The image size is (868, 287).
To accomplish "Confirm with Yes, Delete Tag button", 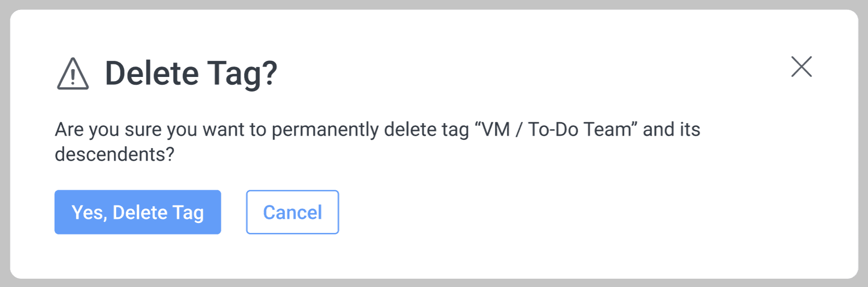I will pyautogui.click(x=138, y=212).
